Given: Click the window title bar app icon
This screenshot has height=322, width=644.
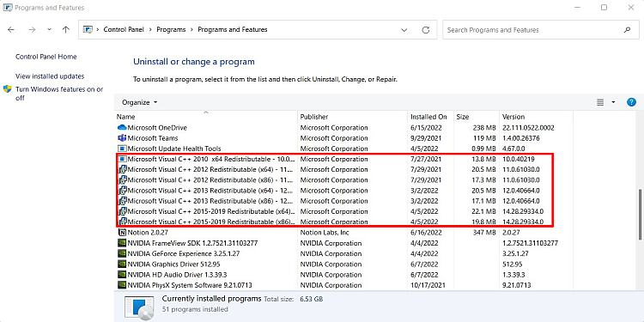Looking at the screenshot, I should click(x=8, y=8).
